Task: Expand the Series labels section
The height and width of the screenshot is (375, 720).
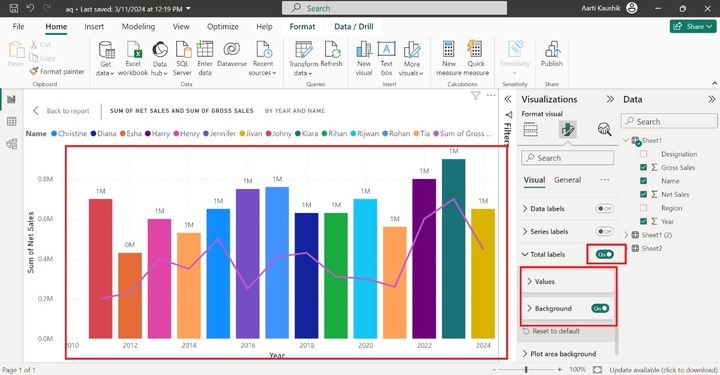Action: pos(525,231)
